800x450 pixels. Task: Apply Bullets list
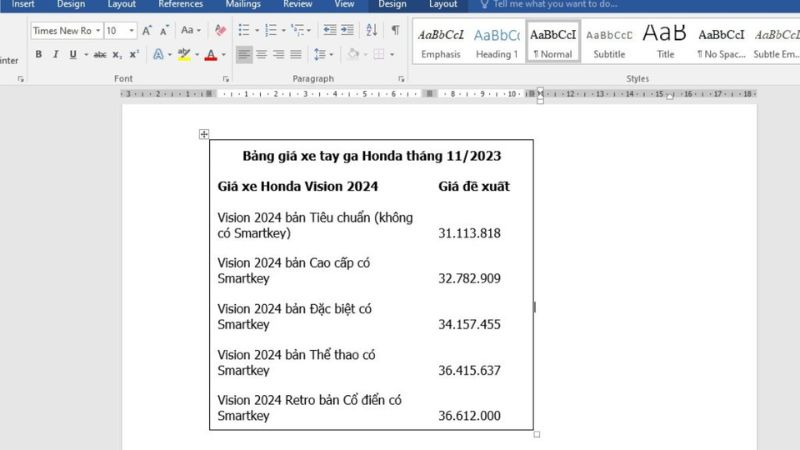244,30
